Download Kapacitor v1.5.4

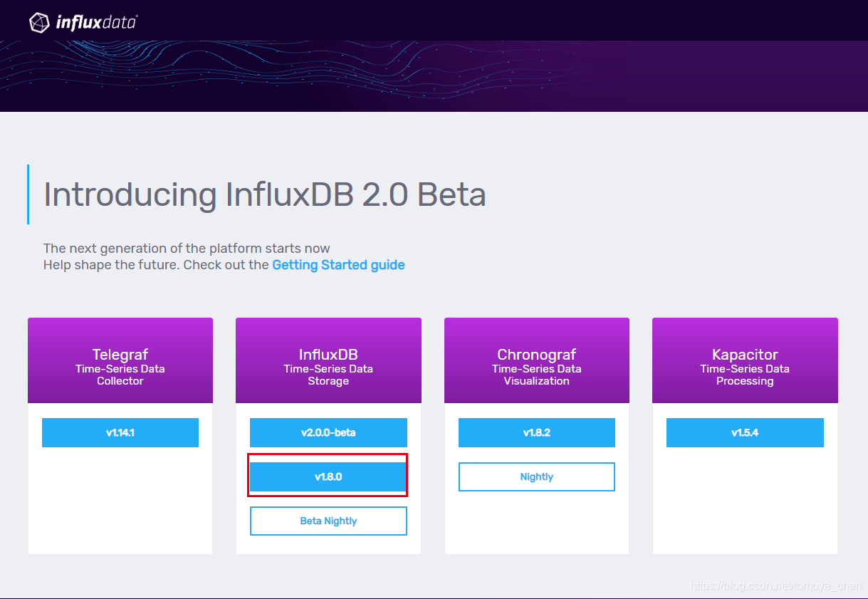point(745,432)
